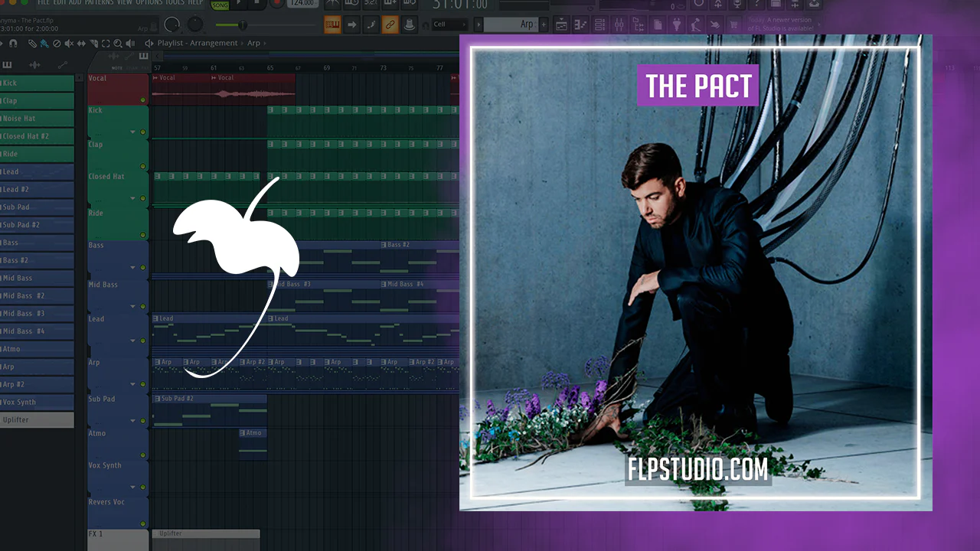980x551 pixels.
Task: Select Closed Hat #2 pattern in picker
Action: point(37,136)
